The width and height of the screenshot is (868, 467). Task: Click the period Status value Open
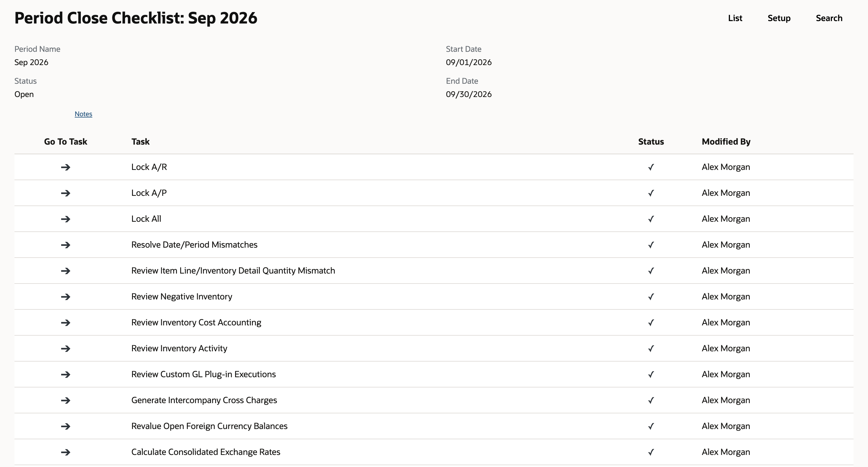tap(24, 94)
